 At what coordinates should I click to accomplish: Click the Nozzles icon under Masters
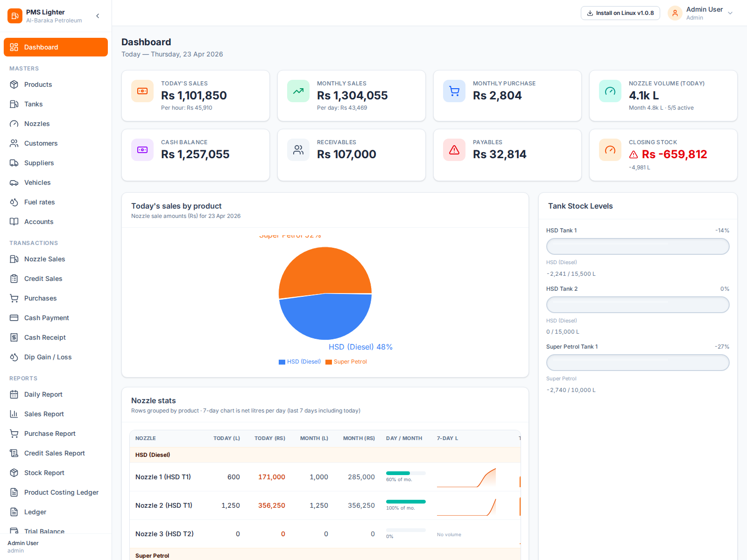[14, 124]
